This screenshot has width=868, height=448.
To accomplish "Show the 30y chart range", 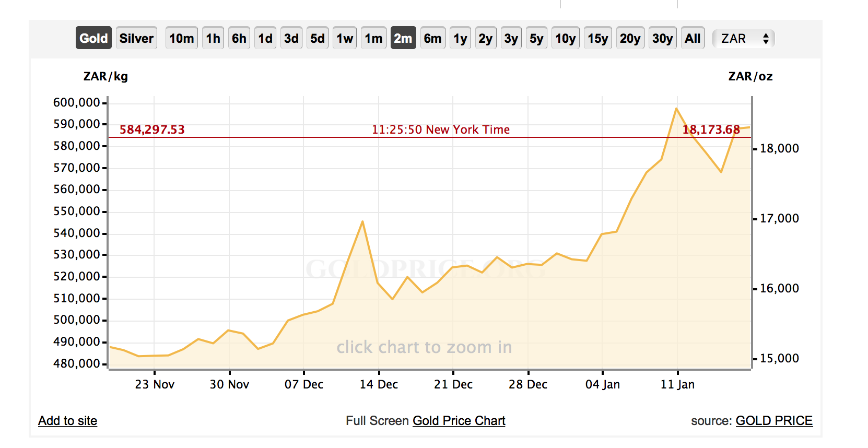I will tap(662, 38).
